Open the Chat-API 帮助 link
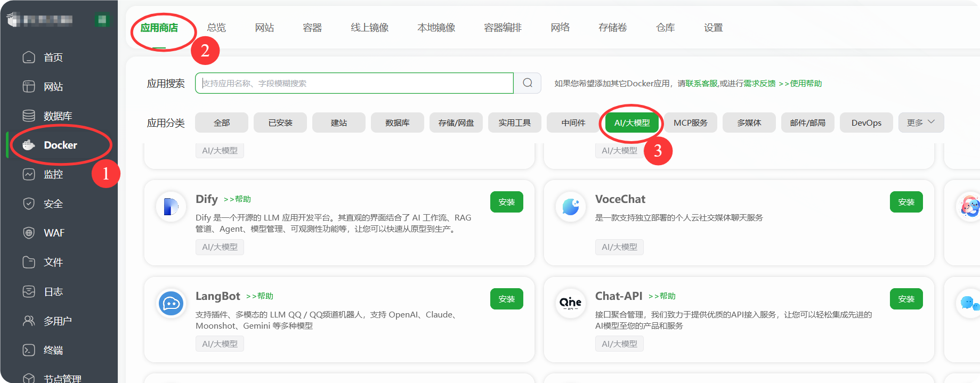 662,296
